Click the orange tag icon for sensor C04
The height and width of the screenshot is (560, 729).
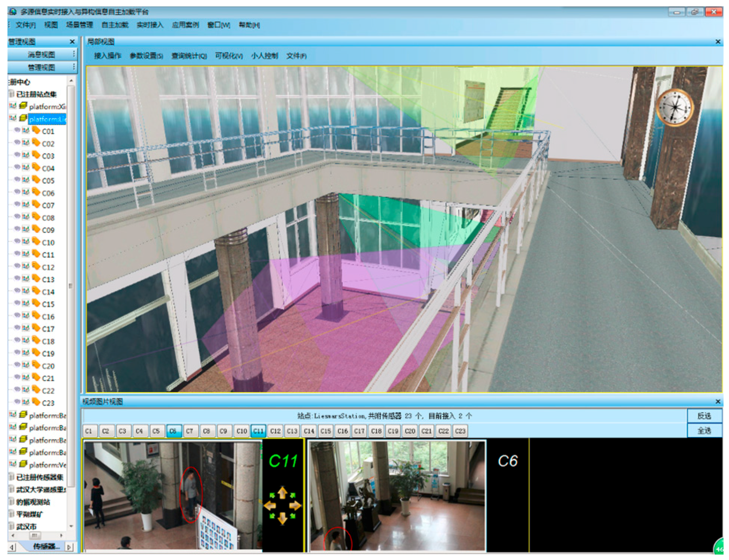point(36,167)
